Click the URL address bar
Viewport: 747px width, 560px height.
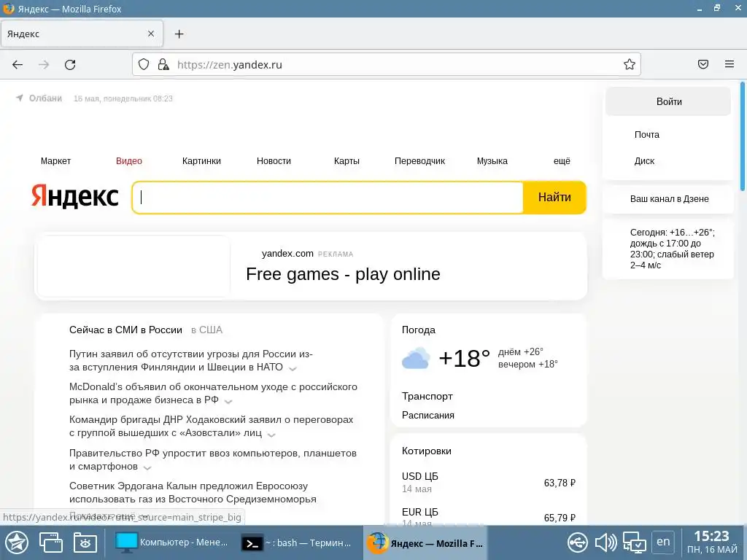pos(387,64)
